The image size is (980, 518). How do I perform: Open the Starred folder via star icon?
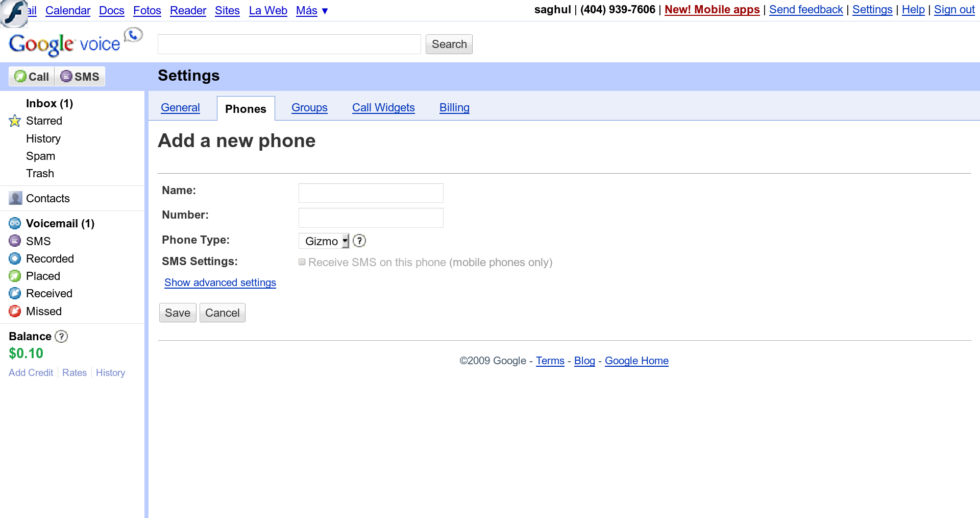click(15, 121)
